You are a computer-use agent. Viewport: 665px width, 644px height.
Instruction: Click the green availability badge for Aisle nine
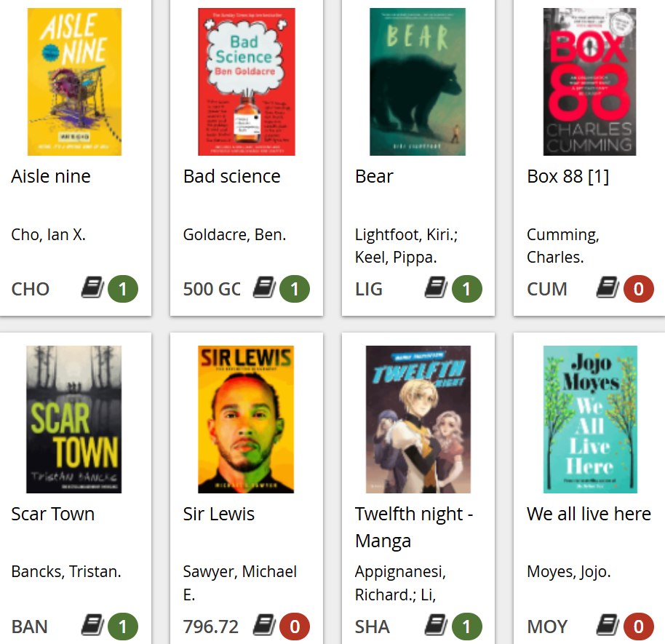click(x=123, y=289)
